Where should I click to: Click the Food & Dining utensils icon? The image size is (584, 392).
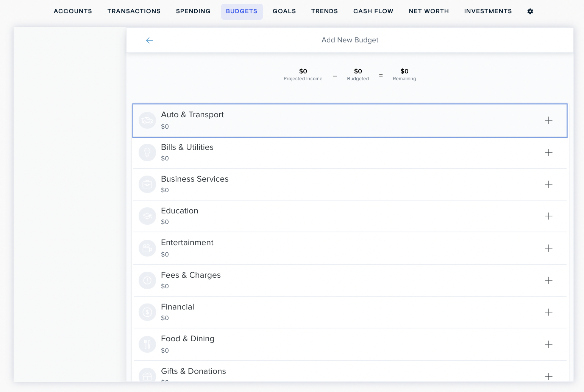pyautogui.click(x=147, y=344)
